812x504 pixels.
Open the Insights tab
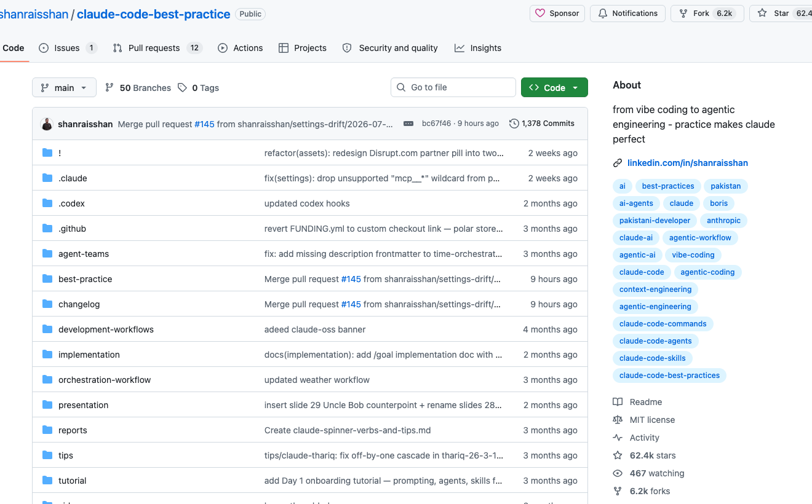478,48
